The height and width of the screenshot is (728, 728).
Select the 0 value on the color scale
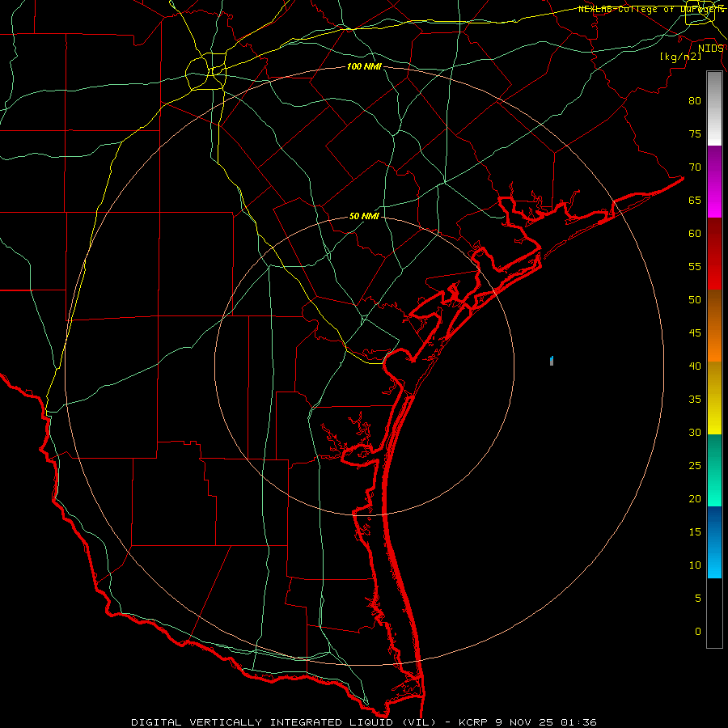698,632
